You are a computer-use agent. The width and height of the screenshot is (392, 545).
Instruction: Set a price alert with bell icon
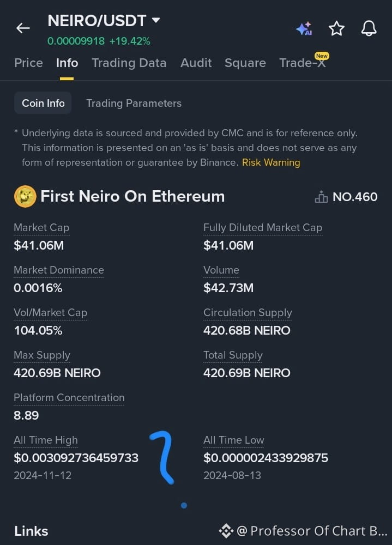click(x=369, y=28)
